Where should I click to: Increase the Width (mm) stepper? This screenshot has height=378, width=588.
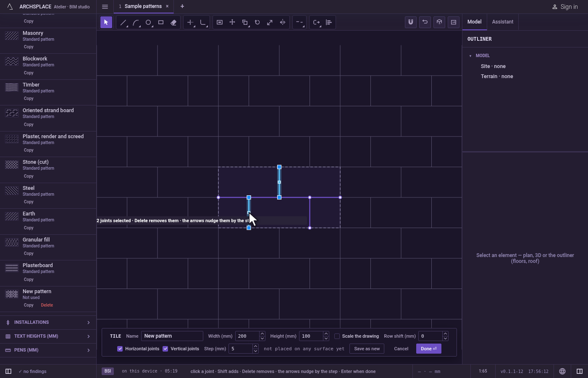click(262, 334)
